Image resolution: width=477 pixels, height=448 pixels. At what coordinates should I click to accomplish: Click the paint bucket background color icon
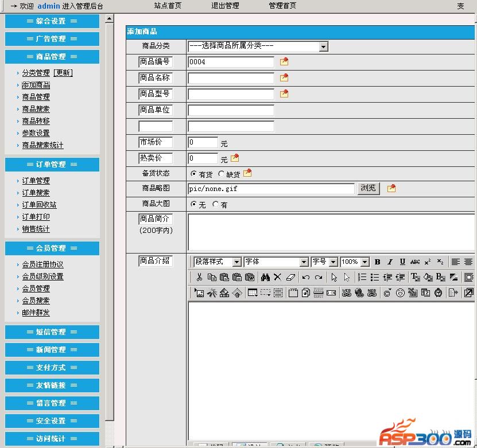click(x=428, y=277)
